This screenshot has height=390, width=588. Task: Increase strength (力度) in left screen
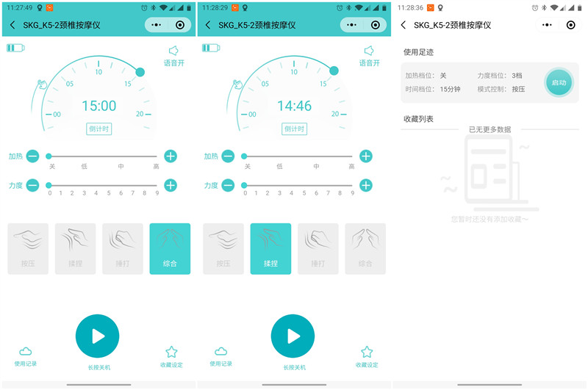pos(171,185)
